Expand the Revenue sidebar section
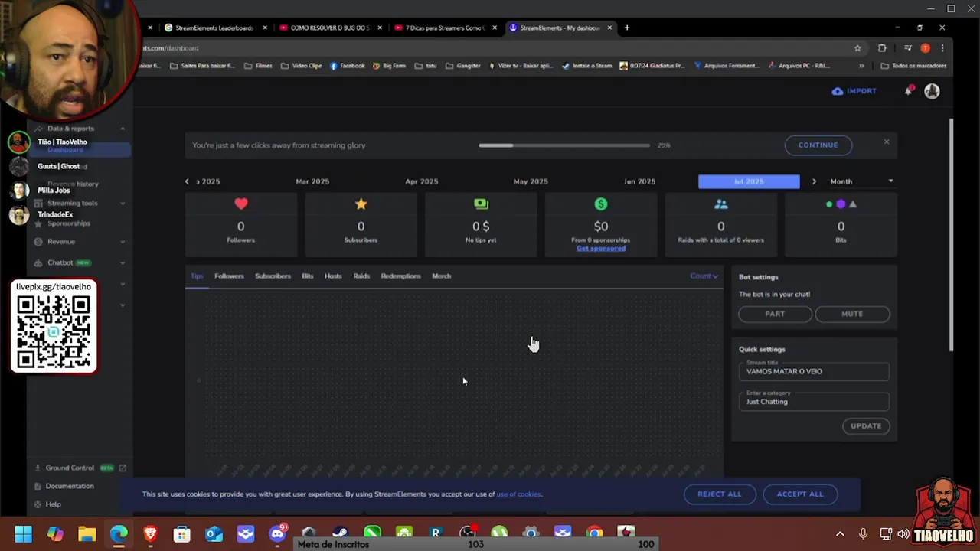The height and width of the screenshot is (551, 980). [122, 242]
